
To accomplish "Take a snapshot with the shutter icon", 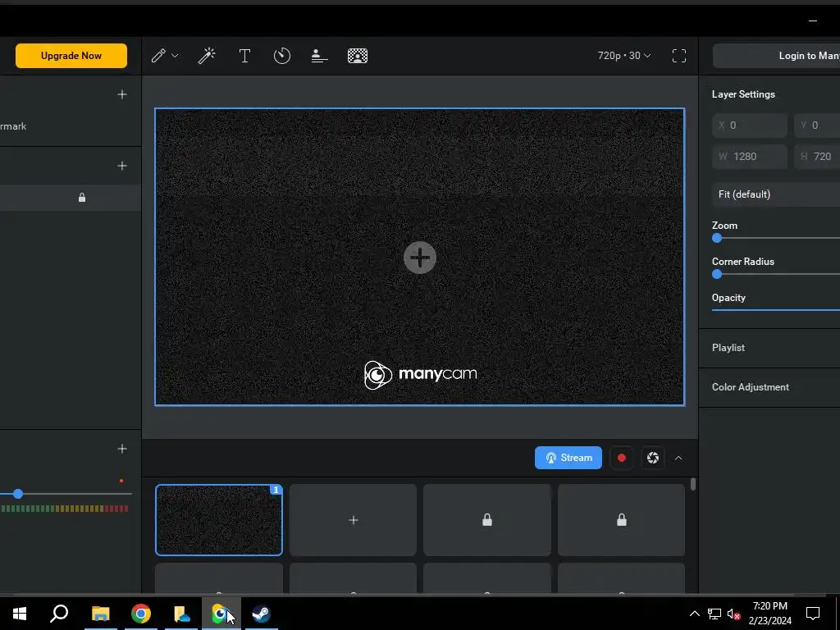I will tap(652, 458).
